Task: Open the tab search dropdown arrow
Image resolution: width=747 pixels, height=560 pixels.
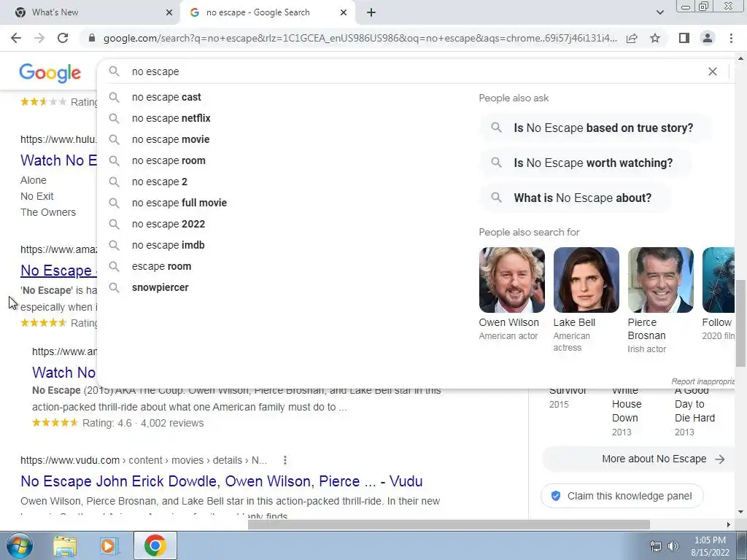Action: click(x=659, y=12)
